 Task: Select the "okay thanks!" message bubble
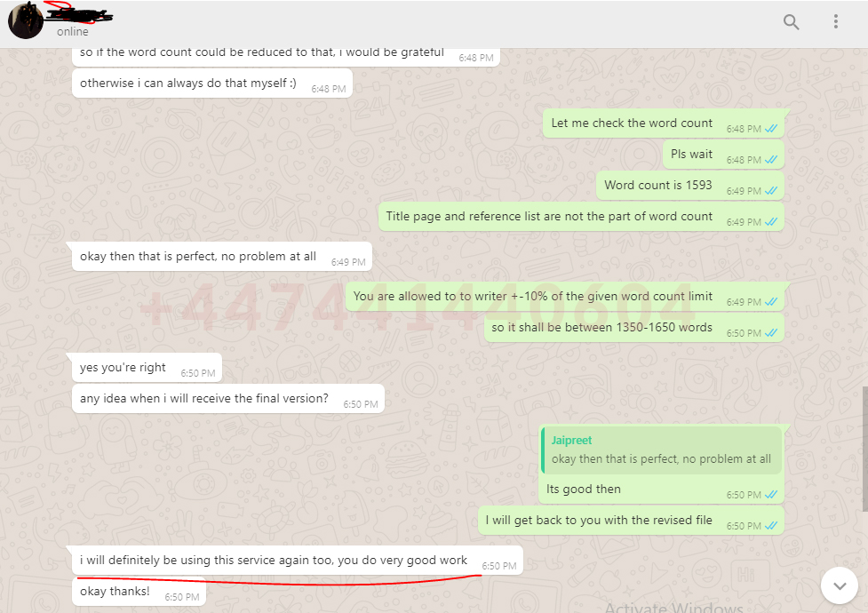coord(139,592)
